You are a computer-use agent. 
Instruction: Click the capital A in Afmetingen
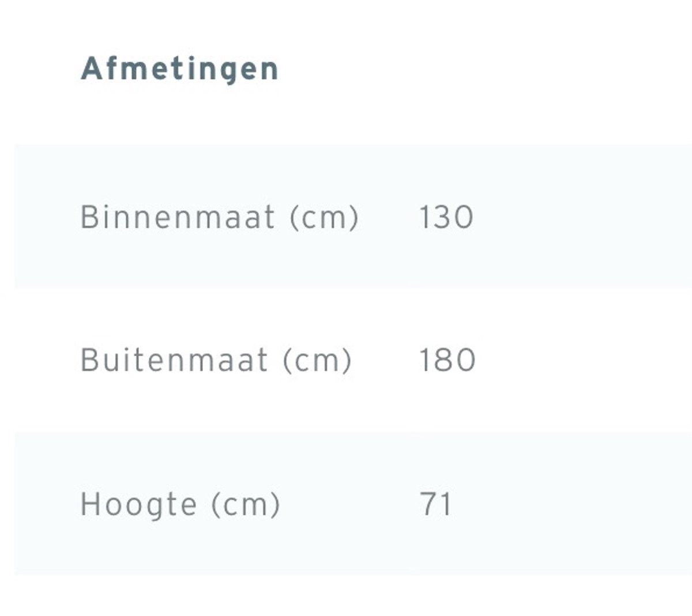92,69
